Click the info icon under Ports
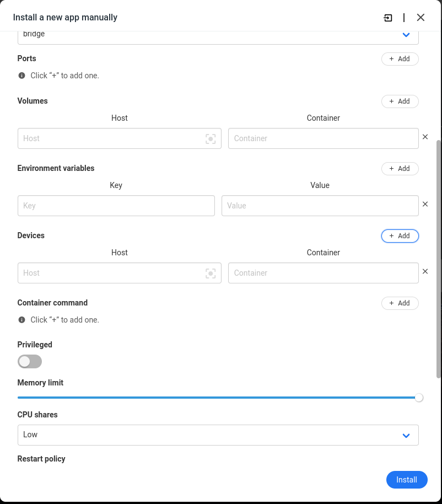Viewport: 442px width, 504px height. click(x=21, y=75)
